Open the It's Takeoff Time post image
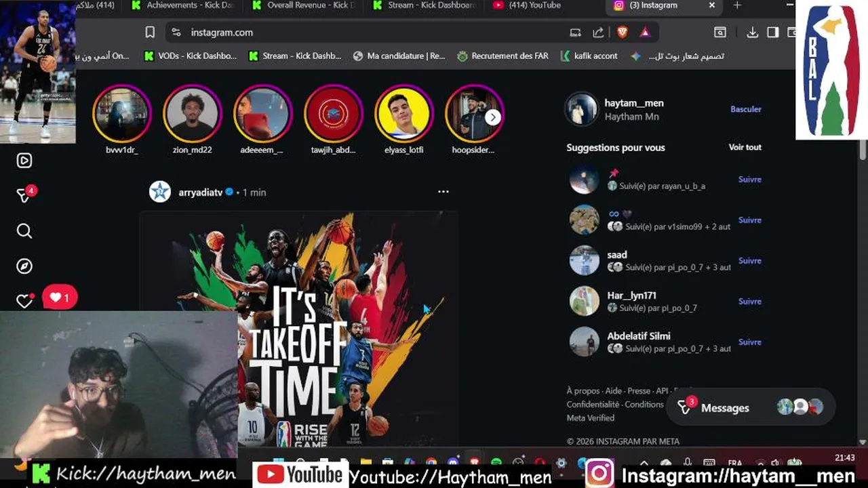This screenshot has height=488, width=868. (298, 329)
